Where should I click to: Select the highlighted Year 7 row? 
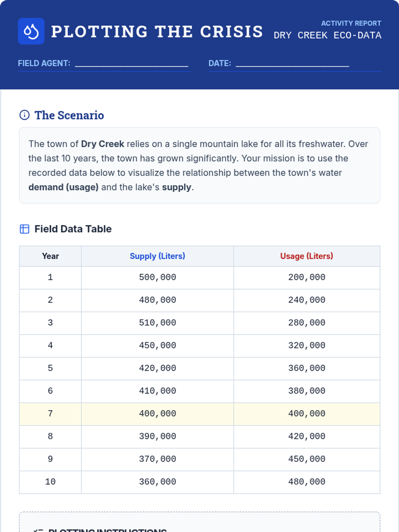(199, 414)
